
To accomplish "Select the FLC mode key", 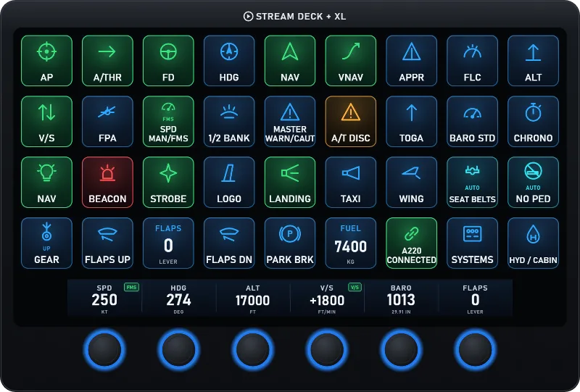I will [473, 61].
